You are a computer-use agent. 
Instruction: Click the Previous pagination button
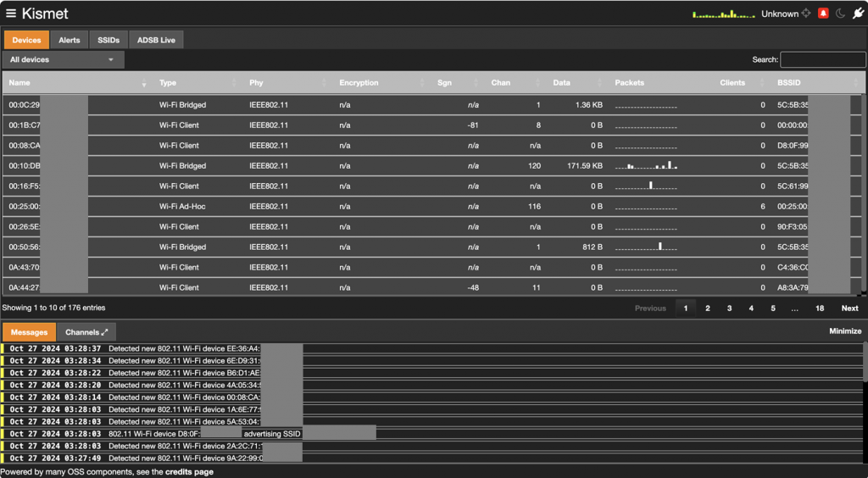click(x=650, y=308)
